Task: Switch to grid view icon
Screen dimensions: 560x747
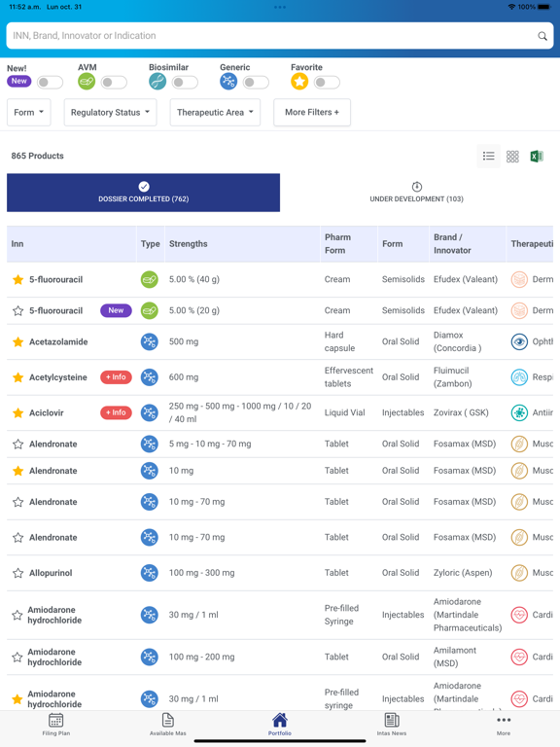Action: click(x=512, y=157)
